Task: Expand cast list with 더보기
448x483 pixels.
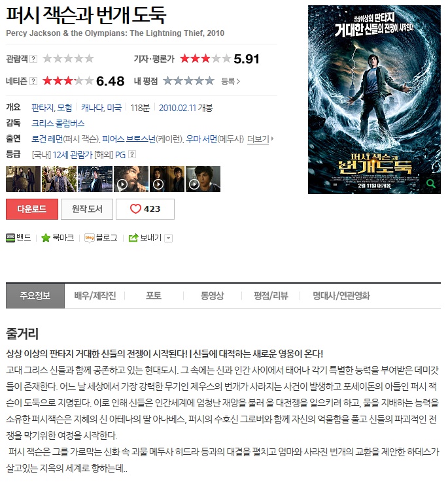Action: click(x=260, y=139)
